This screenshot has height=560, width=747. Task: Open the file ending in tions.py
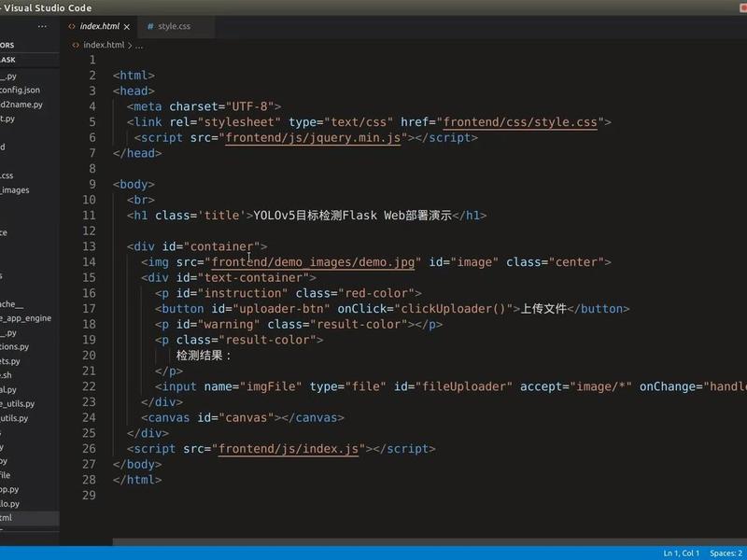(14, 346)
